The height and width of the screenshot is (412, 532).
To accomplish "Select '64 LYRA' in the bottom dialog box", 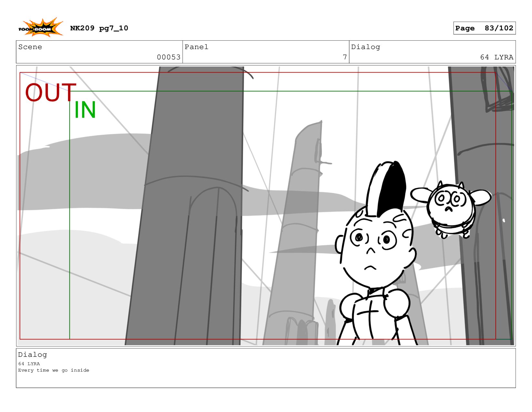I will [29, 364].
